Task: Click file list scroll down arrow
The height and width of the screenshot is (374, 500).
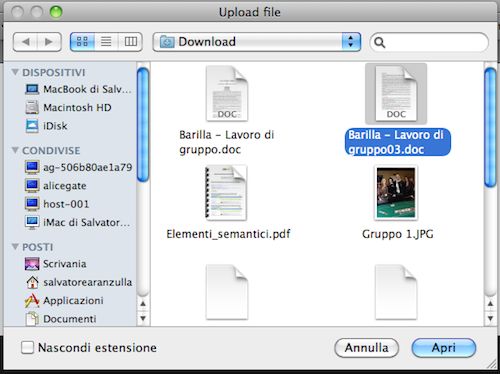Action: 490,318
